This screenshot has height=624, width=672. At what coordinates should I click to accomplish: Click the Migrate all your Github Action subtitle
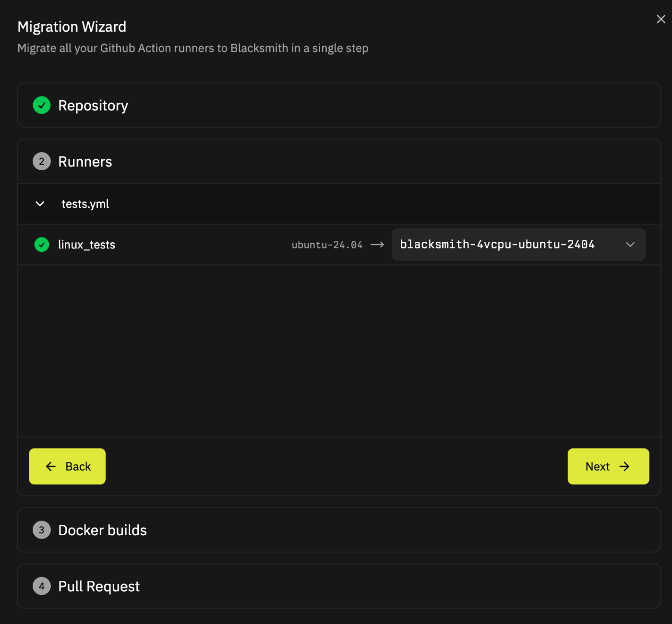[193, 48]
